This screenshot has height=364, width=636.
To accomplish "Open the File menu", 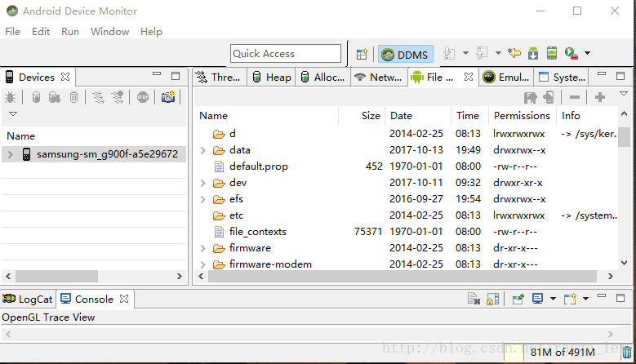I will pos(12,32).
